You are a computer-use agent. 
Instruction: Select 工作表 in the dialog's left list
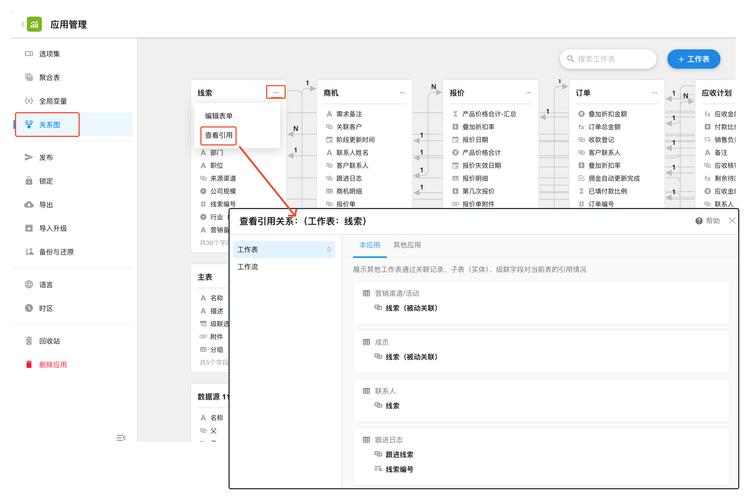[284, 249]
